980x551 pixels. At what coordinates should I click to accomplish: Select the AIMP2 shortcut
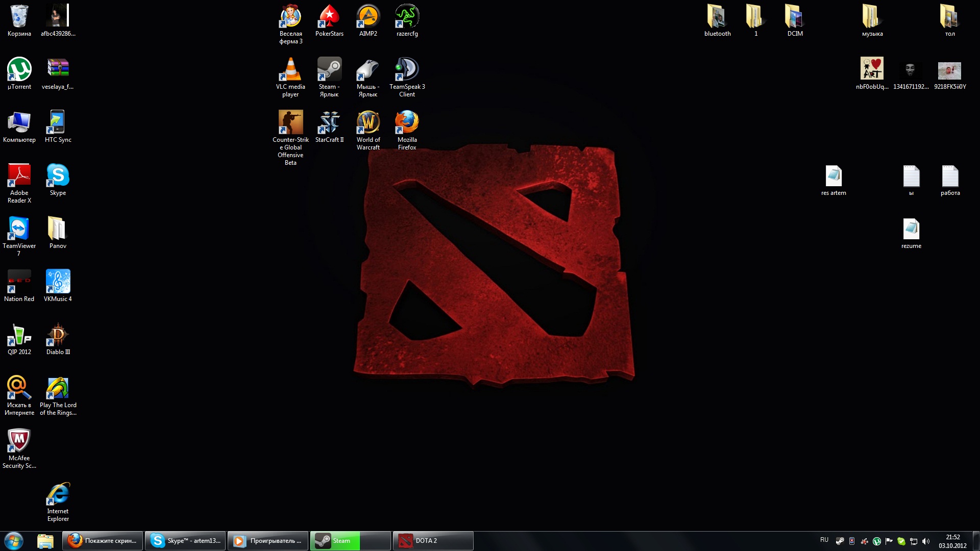(369, 20)
